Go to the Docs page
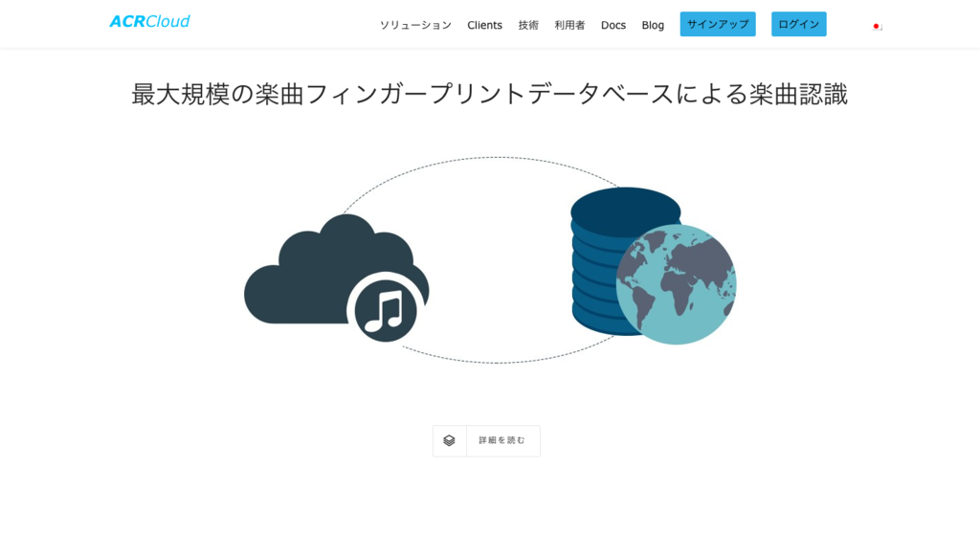 (x=613, y=25)
